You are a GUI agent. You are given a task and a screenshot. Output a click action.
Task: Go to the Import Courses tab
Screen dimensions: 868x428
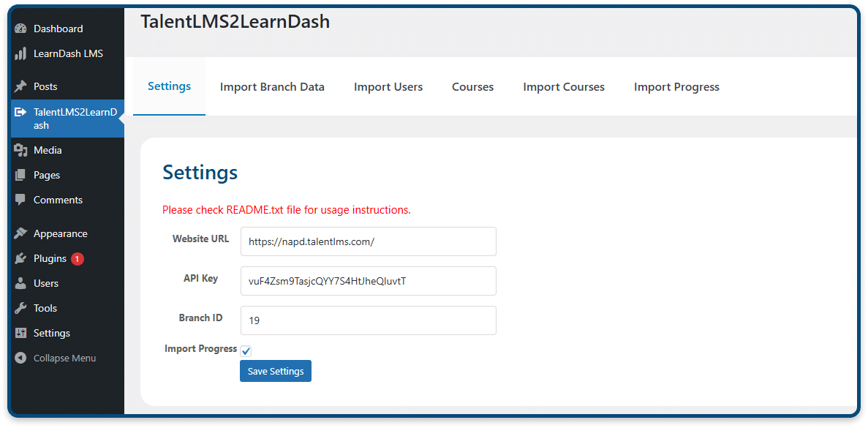click(x=564, y=87)
